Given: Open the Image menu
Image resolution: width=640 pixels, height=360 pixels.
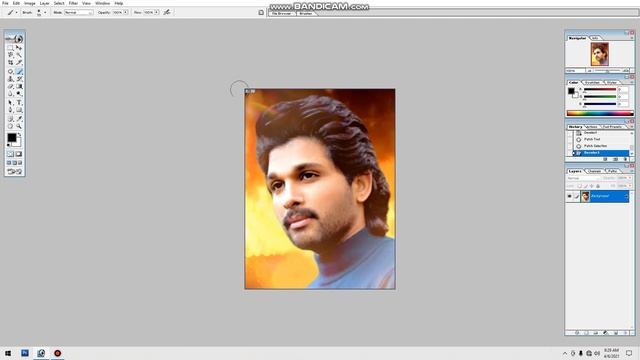Looking at the screenshot, I should (29, 3).
